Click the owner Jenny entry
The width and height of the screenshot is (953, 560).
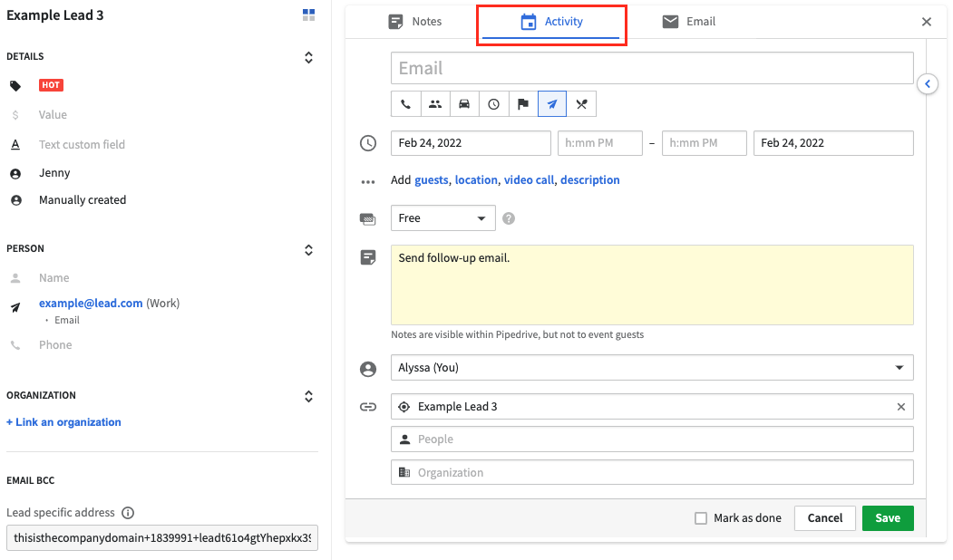point(54,173)
